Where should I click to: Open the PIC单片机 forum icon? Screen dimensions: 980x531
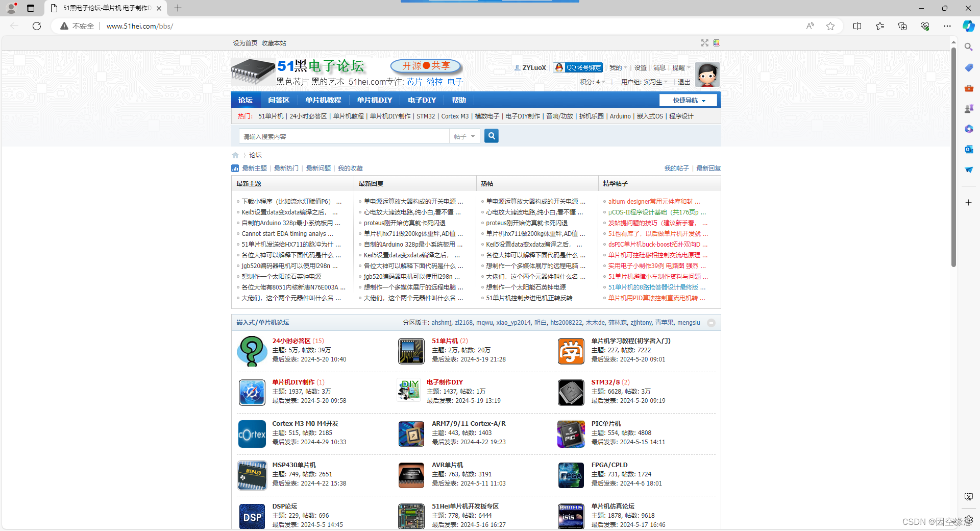tap(571, 433)
